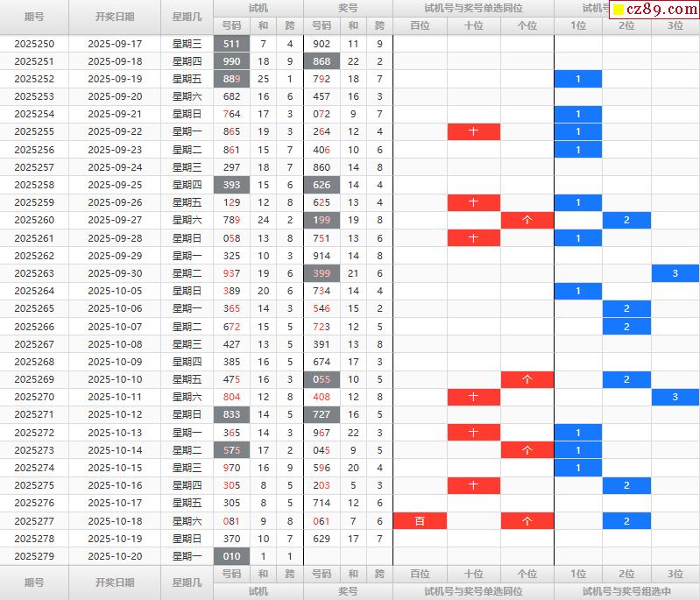Image resolution: width=700 pixels, height=600 pixels.
Task: Select the red 十 badge in row 2025255
Action: pos(473,131)
